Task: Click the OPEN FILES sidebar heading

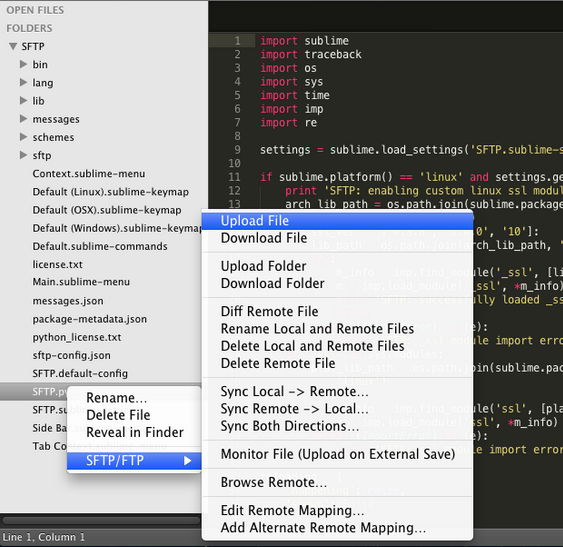Action: pos(35,10)
